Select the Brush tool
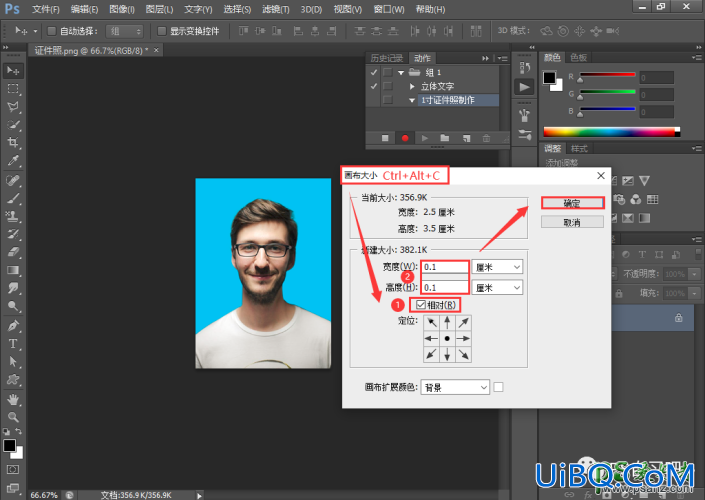Image resolution: width=705 pixels, height=500 pixels. coord(13,198)
